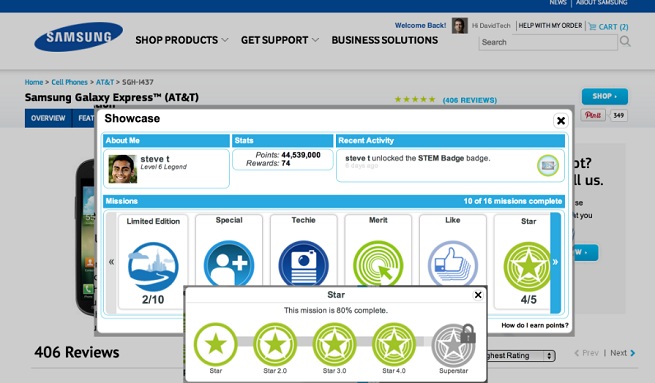Viewport: 655px width, 383px height.
Task: Click the search magnifier icon
Action: [x=625, y=41]
